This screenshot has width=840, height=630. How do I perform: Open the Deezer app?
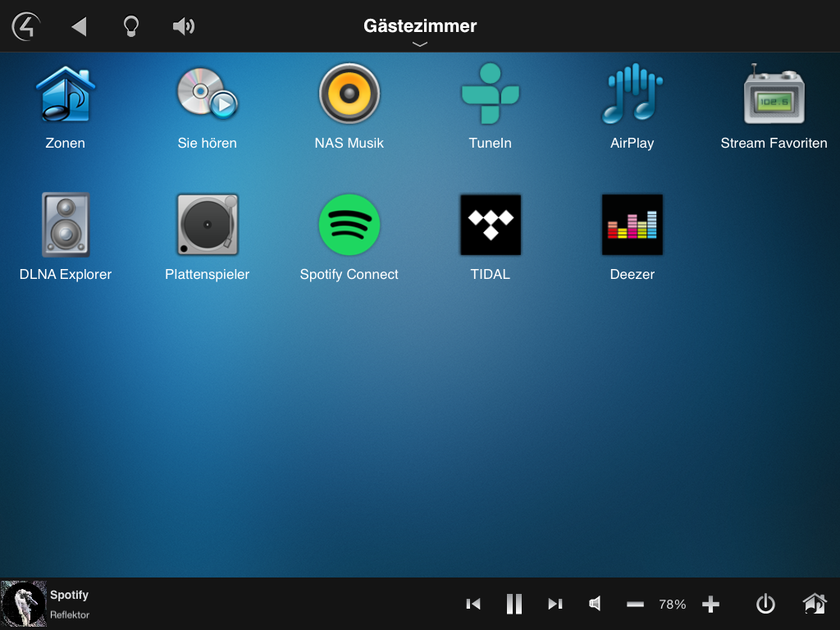pyautogui.click(x=632, y=225)
